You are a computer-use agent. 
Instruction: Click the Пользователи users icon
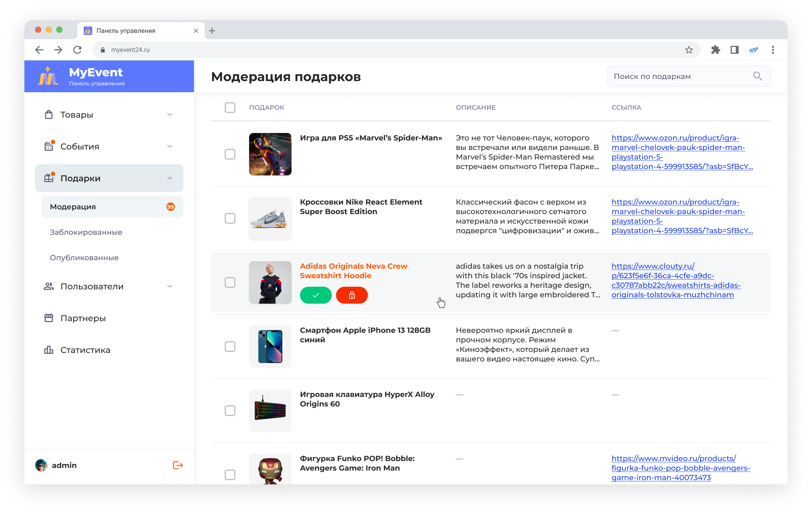click(48, 286)
